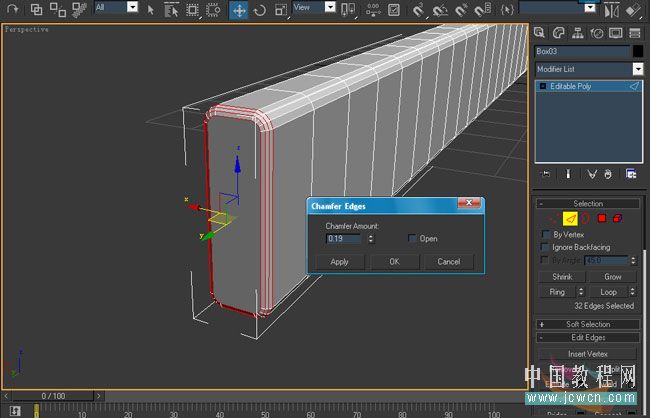Switch to the Hierarchy panel tab

point(577,33)
